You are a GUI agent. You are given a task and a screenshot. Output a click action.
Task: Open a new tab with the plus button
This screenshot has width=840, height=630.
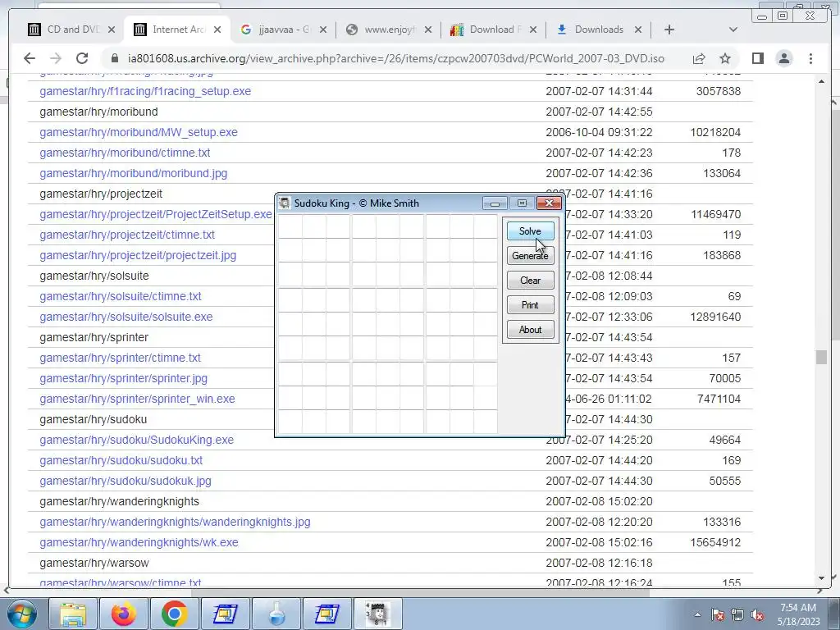(x=669, y=30)
